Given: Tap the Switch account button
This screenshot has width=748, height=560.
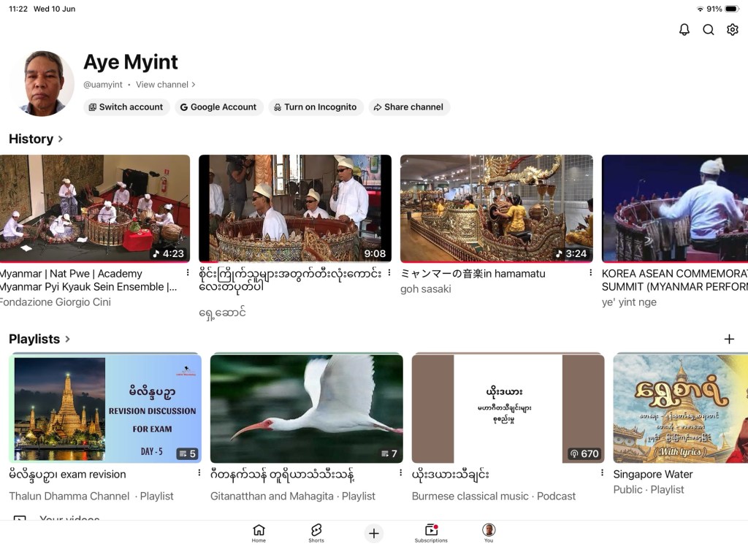Looking at the screenshot, I should click(126, 107).
